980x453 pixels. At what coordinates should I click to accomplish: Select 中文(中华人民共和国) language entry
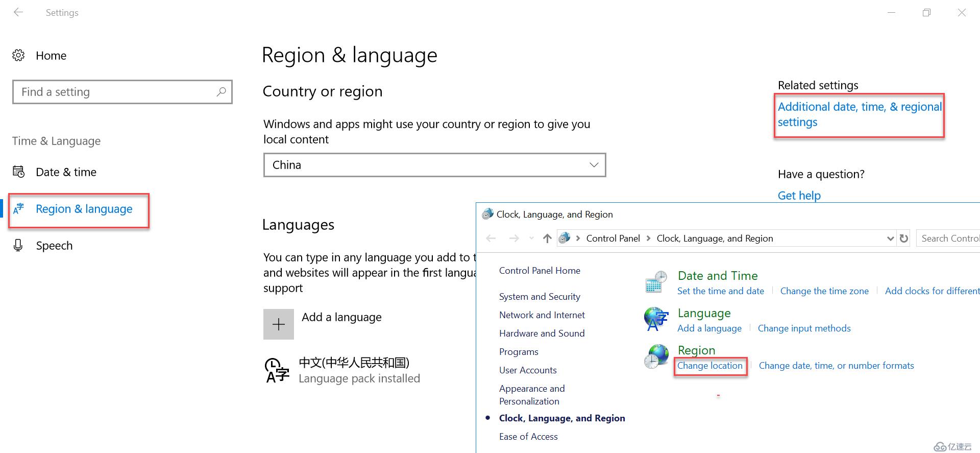(x=354, y=363)
